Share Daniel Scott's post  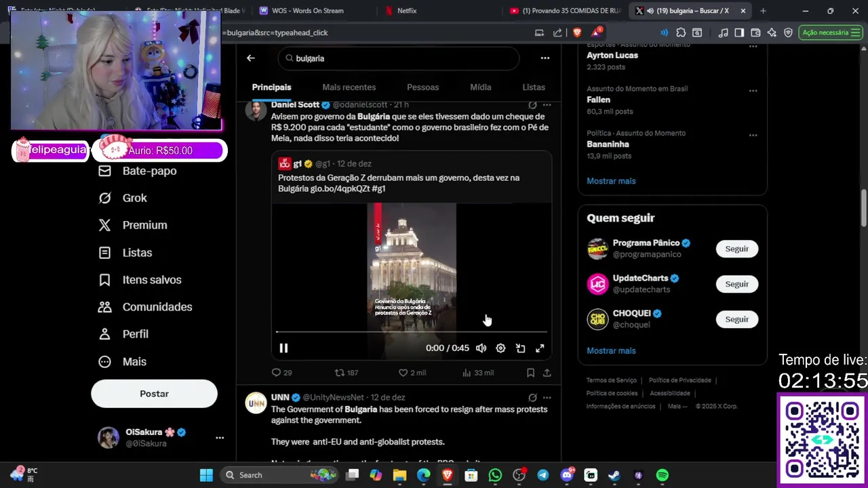[x=547, y=373]
